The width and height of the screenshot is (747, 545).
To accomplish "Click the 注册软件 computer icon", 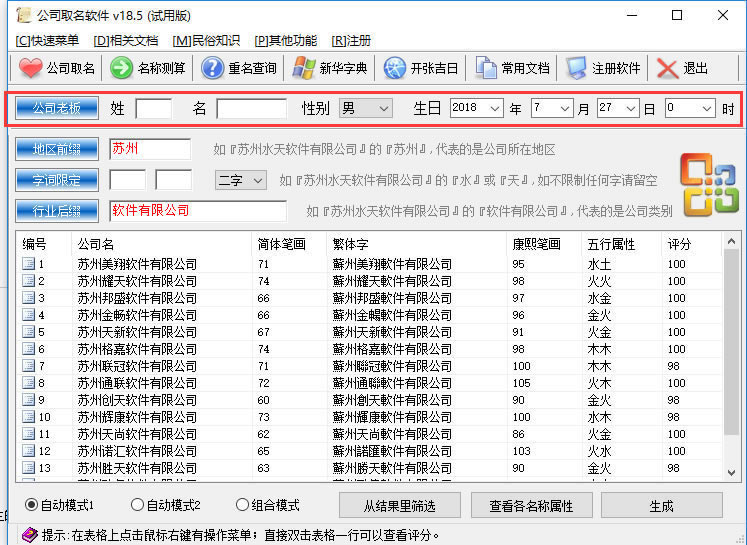I will 577,68.
